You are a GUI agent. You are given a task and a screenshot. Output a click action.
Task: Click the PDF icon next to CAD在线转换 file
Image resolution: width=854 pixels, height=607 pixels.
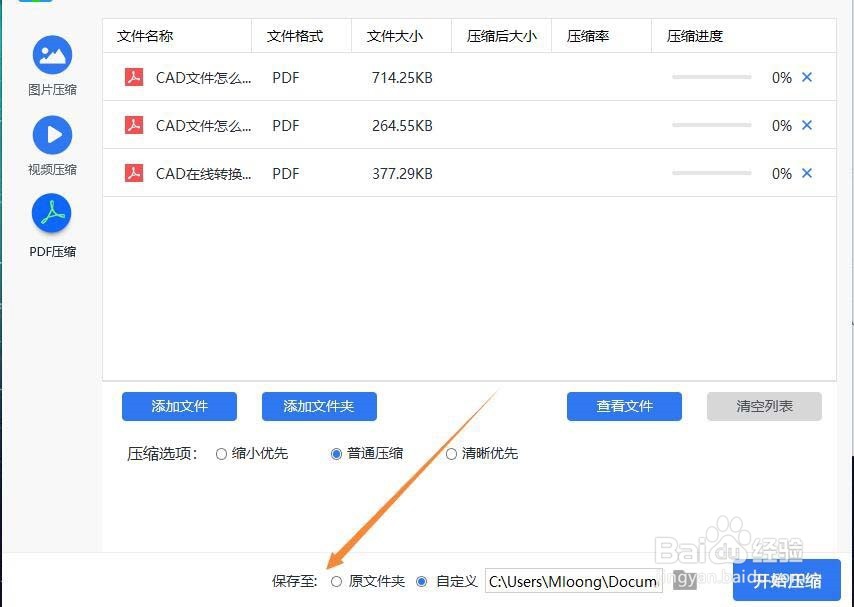point(134,173)
